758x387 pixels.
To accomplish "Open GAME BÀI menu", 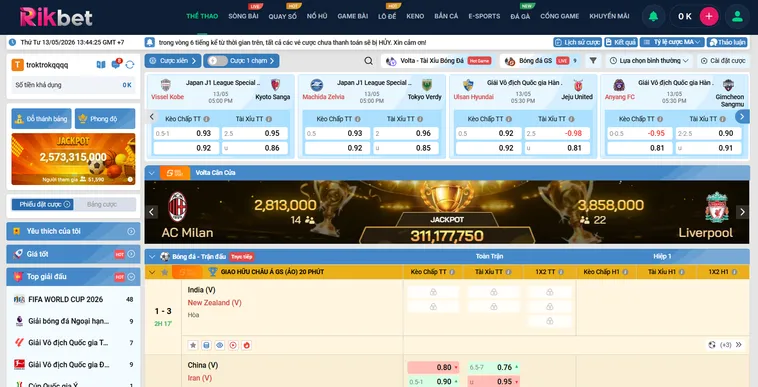I will [352, 16].
